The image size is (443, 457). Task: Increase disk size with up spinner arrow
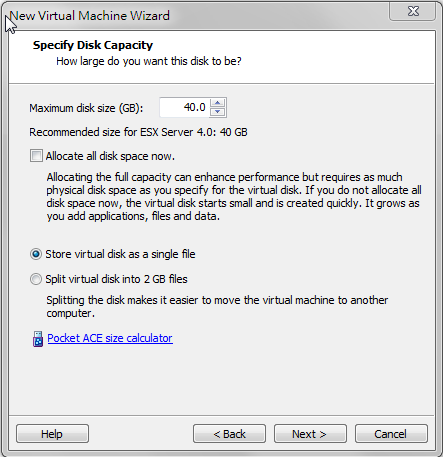[218, 103]
